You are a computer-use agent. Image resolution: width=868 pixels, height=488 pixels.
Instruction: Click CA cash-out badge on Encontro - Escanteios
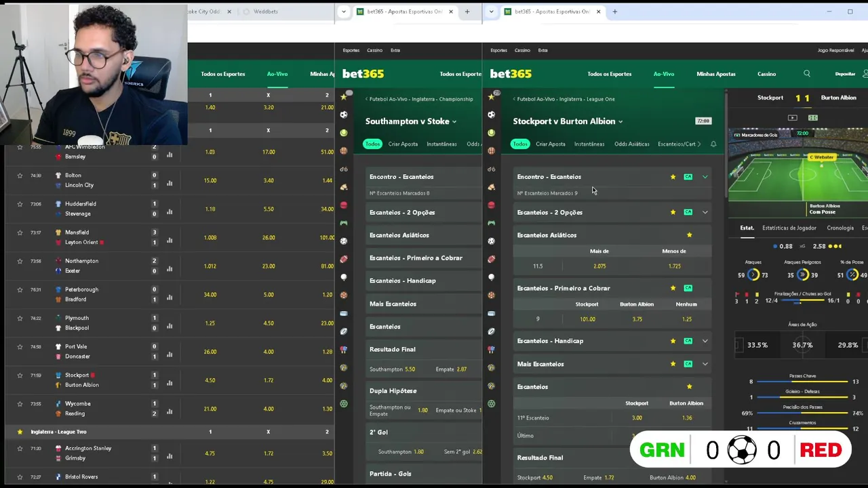(x=688, y=177)
